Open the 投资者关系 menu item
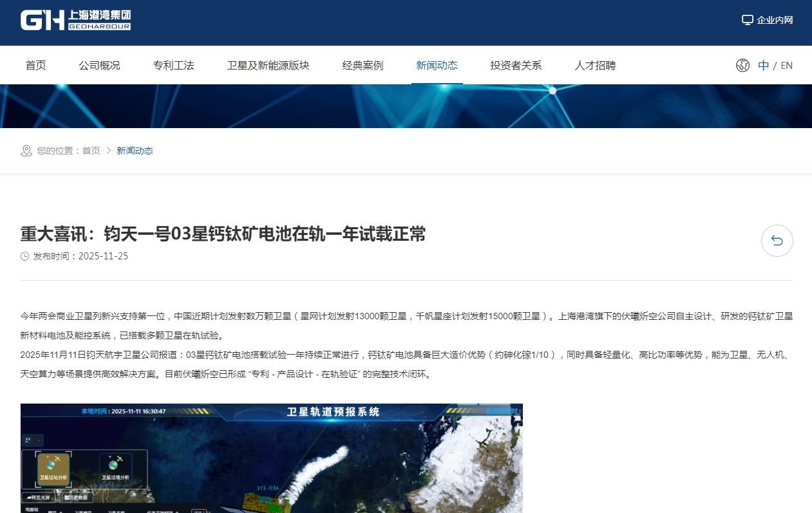The height and width of the screenshot is (513, 812). 516,65
